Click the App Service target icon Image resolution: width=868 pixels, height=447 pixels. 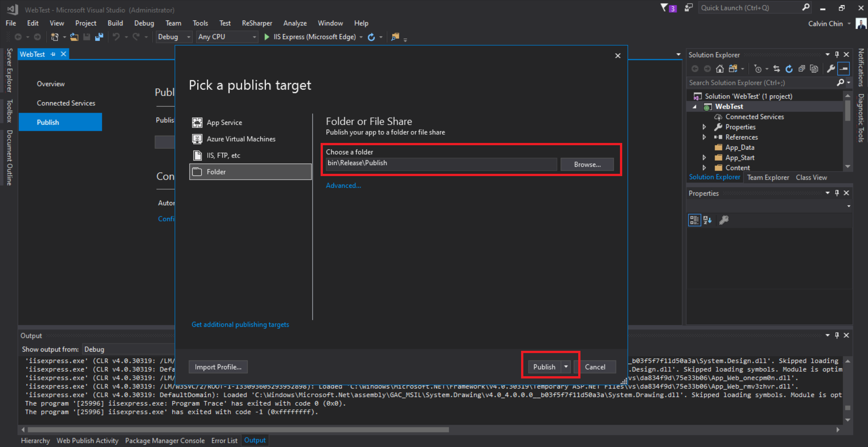[x=197, y=123]
